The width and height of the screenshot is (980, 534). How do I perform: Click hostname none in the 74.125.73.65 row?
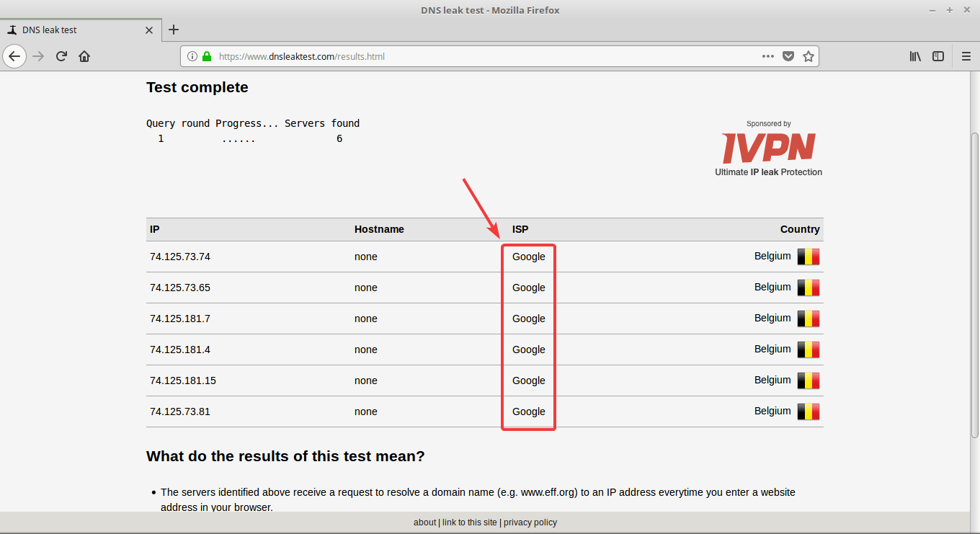tap(366, 288)
